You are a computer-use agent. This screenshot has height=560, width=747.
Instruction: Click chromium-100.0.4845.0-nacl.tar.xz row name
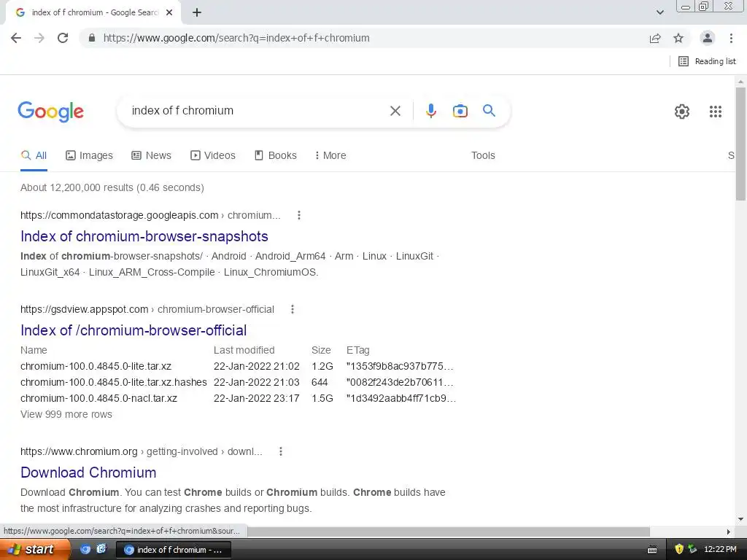[98, 398]
